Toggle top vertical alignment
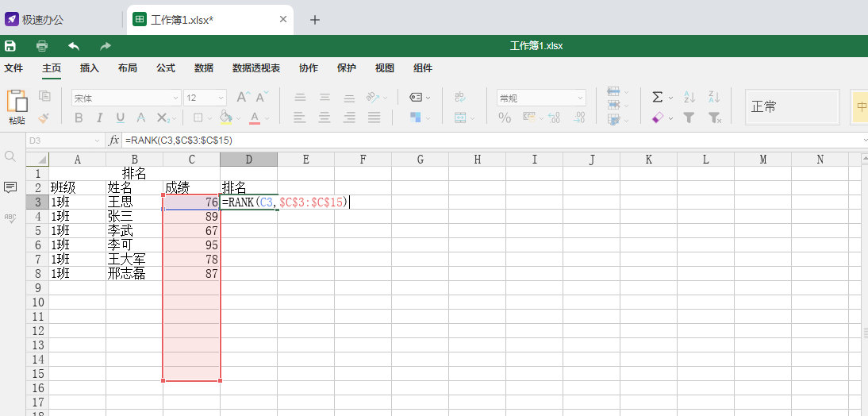 click(300, 98)
